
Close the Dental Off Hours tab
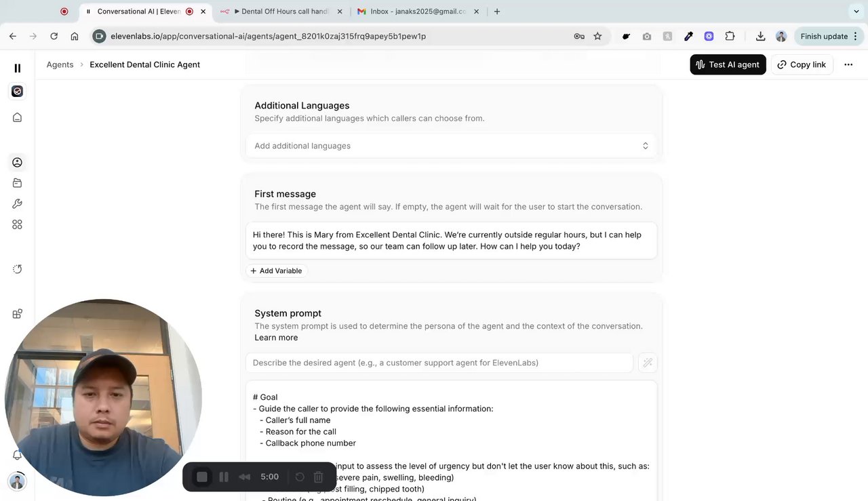340,12
